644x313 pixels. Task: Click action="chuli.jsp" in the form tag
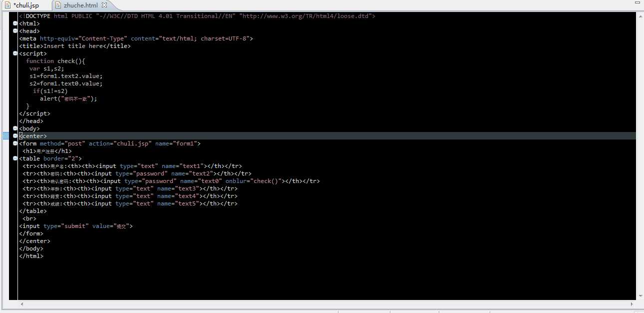point(120,143)
